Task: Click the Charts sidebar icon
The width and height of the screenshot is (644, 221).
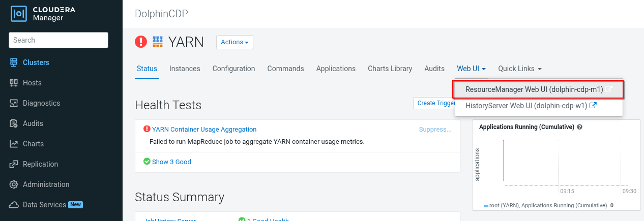Action: click(14, 144)
